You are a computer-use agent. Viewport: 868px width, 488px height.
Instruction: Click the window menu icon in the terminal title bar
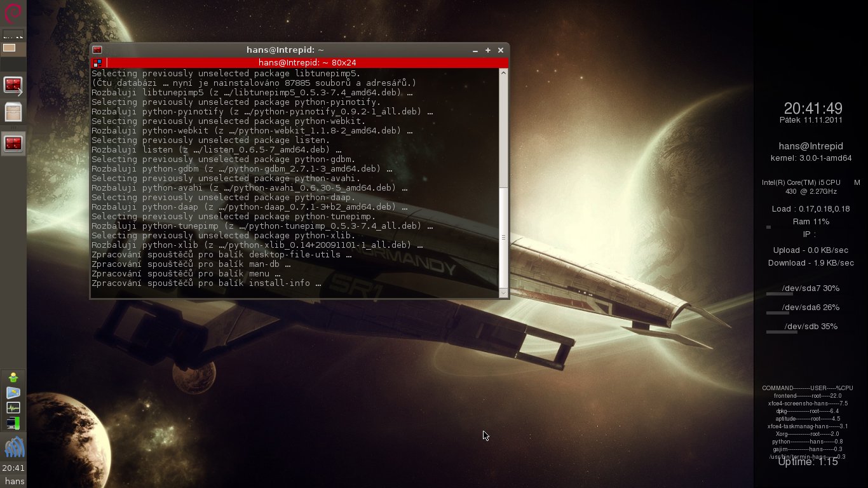[x=97, y=50]
